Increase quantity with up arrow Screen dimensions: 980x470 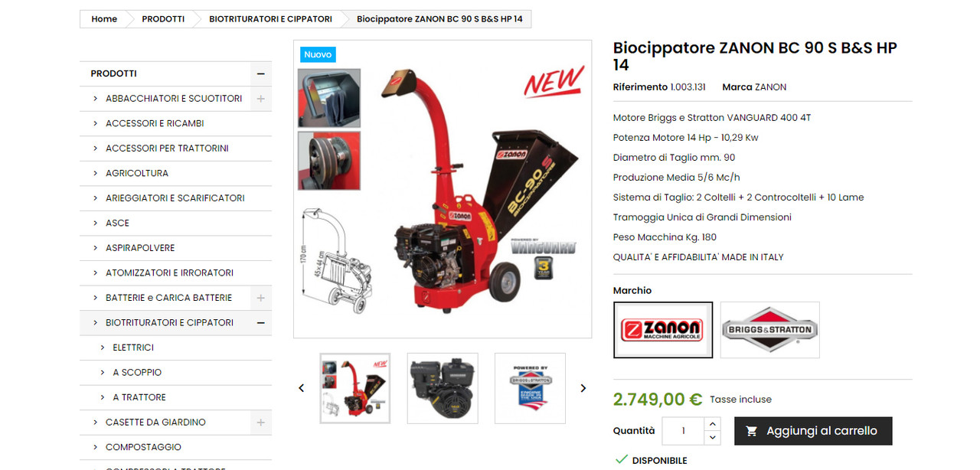713,424
